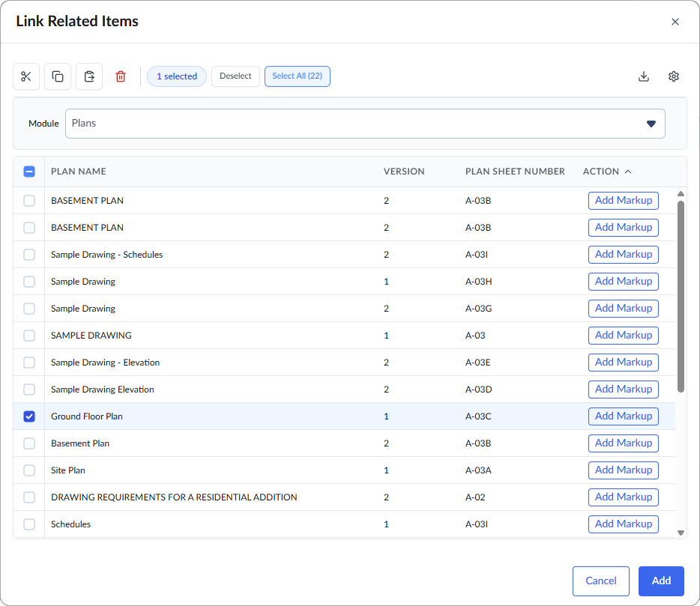Select the SAMPLE DRAWING A-03 checkbox
The height and width of the screenshot is (606, 700).
pyautogui.click(x=29, y=335)
